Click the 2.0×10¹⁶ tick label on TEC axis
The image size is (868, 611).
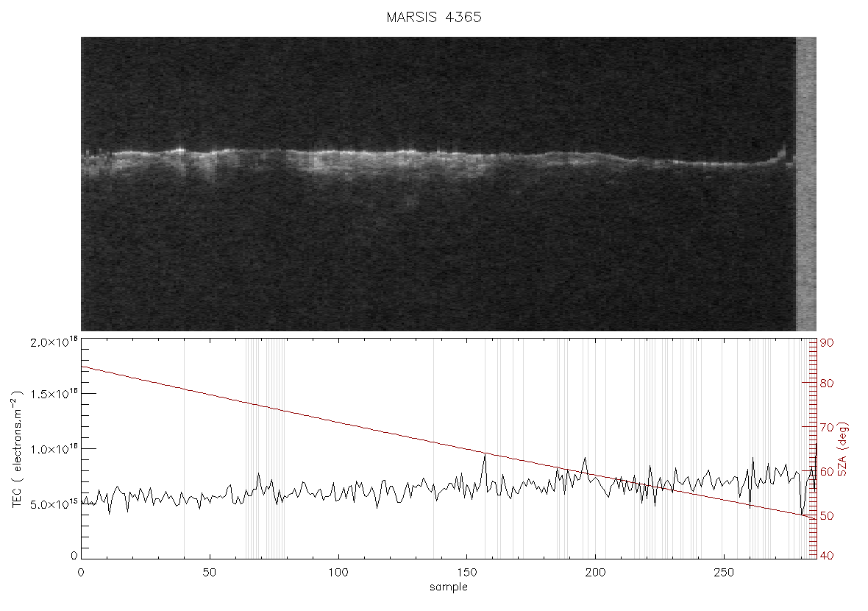[x=53, y=342]
